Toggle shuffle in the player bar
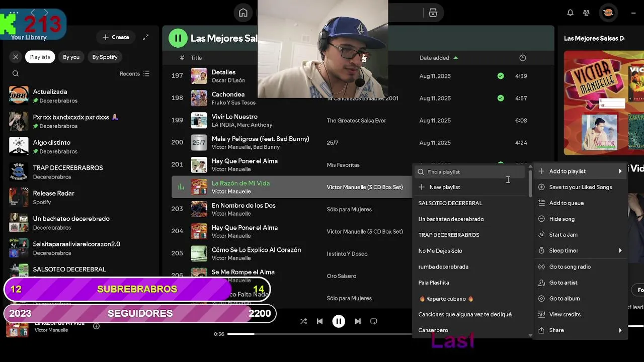 tap(303, 321)
